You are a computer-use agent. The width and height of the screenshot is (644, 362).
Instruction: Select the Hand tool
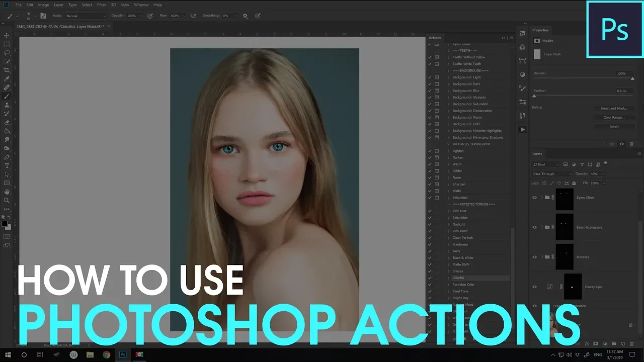coord(7,192)
